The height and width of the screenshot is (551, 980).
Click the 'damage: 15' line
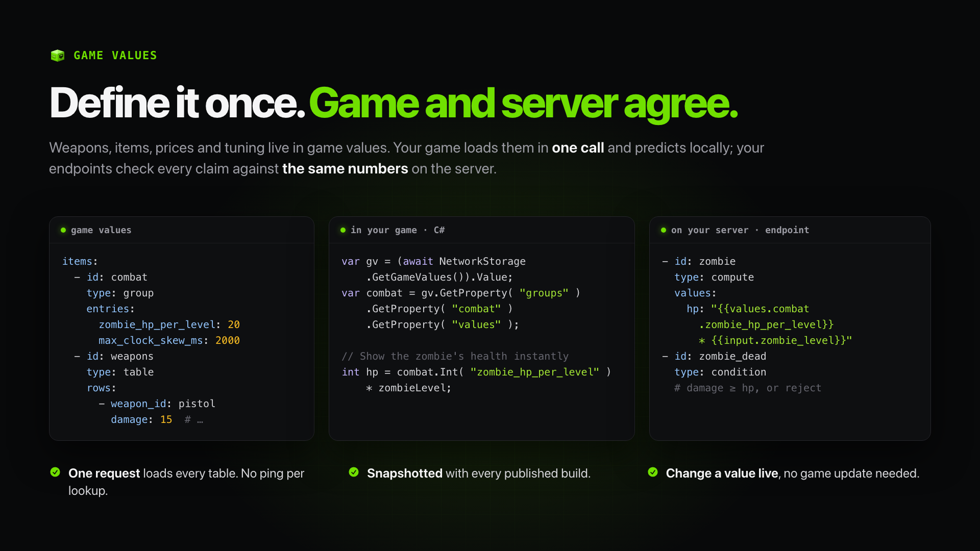141,419
